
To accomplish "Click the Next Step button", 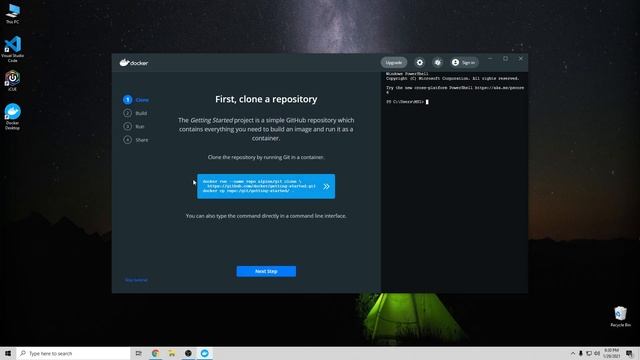I will pos(266,271).
